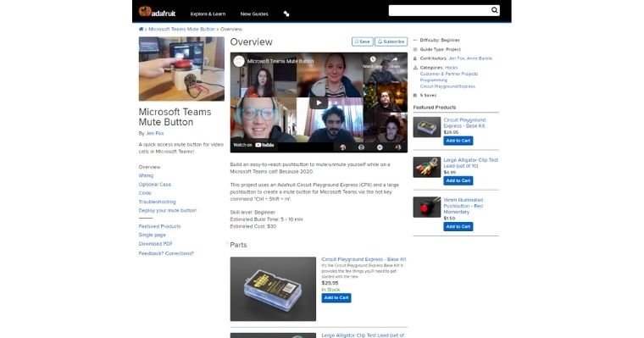Open red illuminated pushbutton thumbnail

point(427,207)
